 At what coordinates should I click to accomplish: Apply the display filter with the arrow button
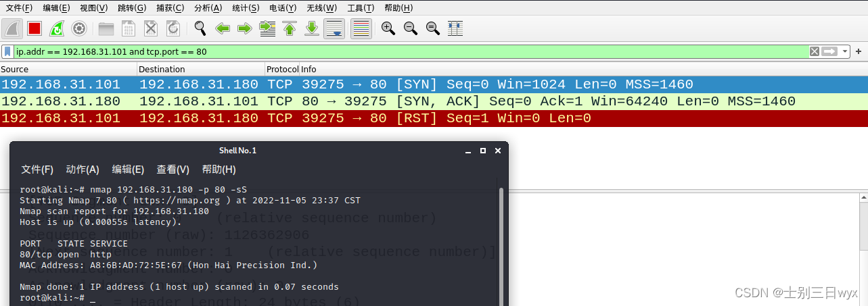pos(829,51)
